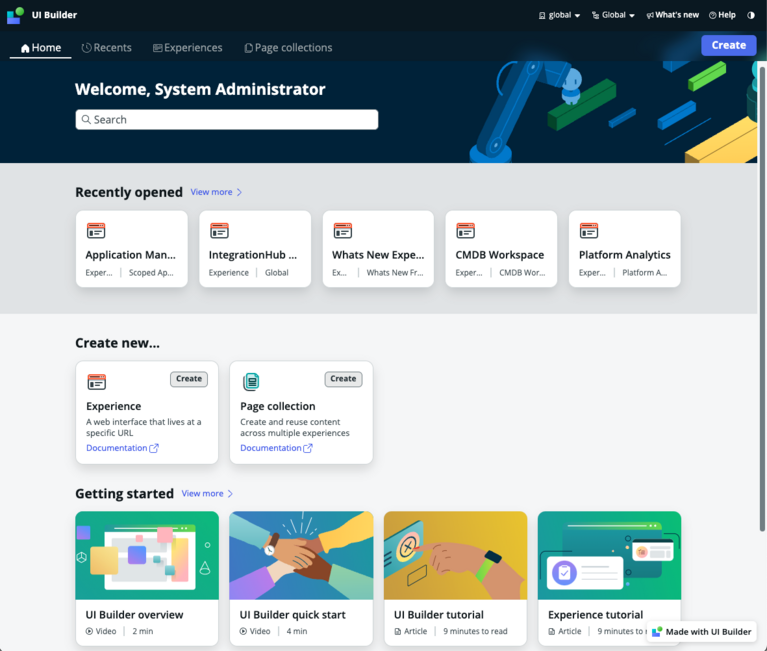Open the Whats New Expe... title
Screen dimensions: 767x651
tap(378, 255)
